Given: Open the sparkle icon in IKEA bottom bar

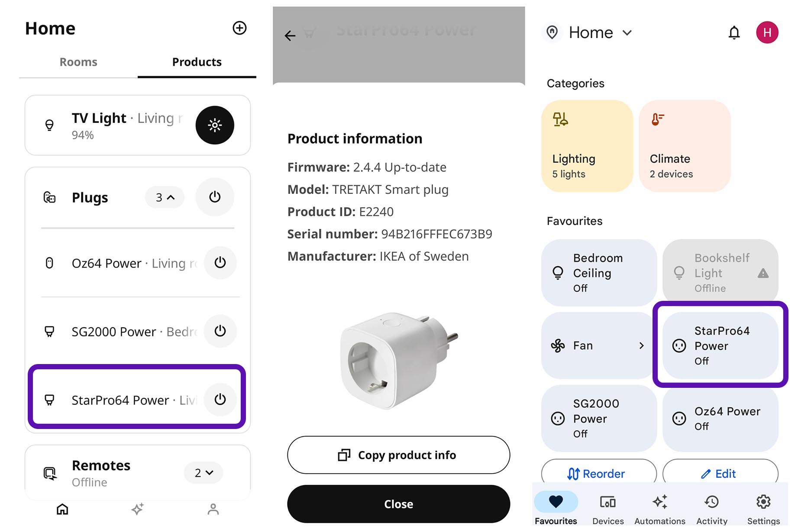Looking at the screenshot, I should tap(137, 509).
